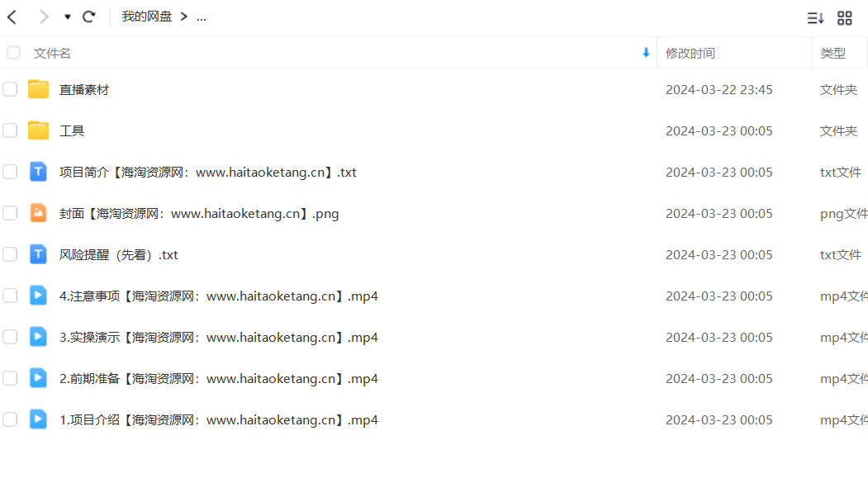
Task: Go back with the left arrow
Action: (x=12, y=17)
